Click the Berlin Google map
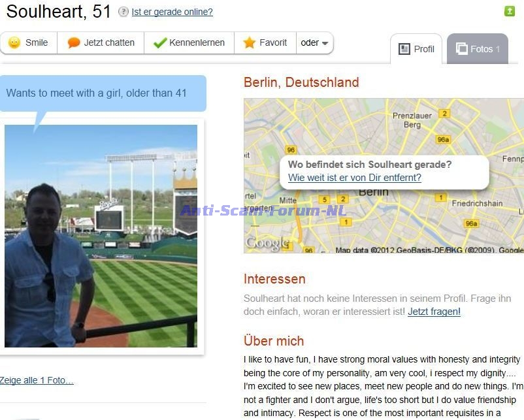 (384, 176)
